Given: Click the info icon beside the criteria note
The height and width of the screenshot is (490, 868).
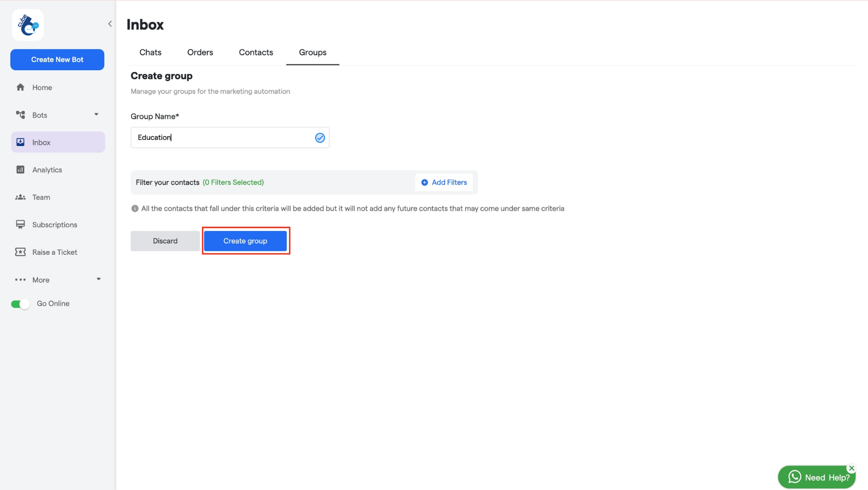Looking at the screenshot, I should point(135,208).
